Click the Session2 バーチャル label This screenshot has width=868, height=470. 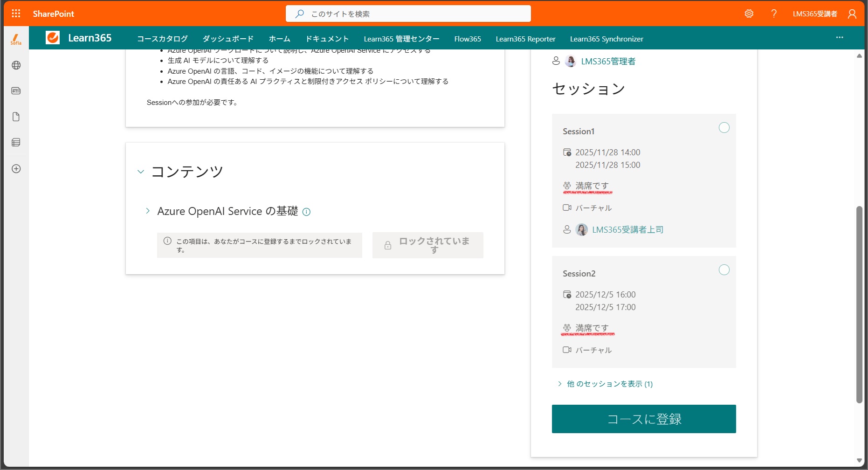point(593,350)
